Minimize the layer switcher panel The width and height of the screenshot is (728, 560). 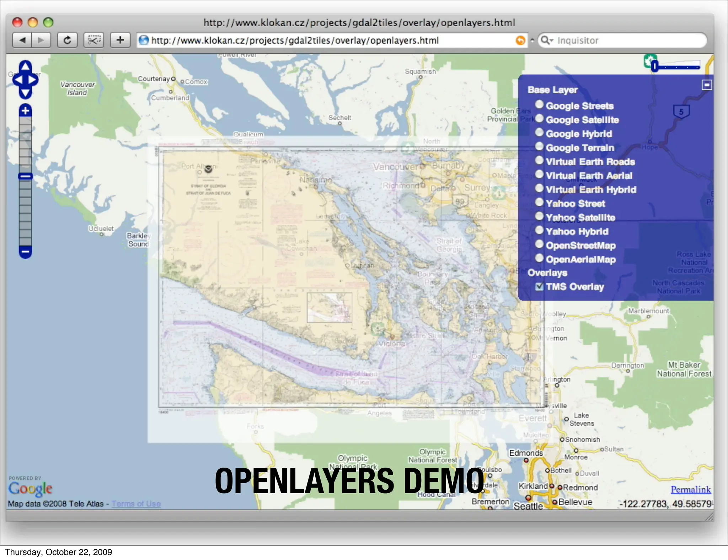707,85
